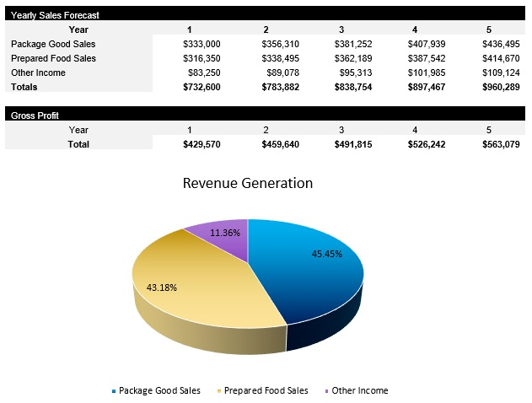Click the Other Income table row label
Viewport: 532px width, 403px height.
(x=38, y=73)
